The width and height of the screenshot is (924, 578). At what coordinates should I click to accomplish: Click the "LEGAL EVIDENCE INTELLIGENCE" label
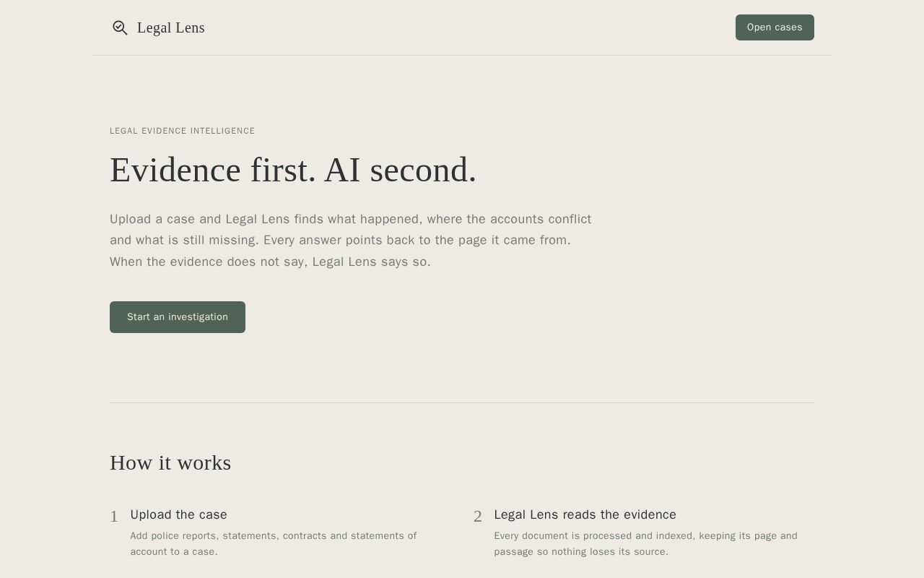click(x=183, y=131)
